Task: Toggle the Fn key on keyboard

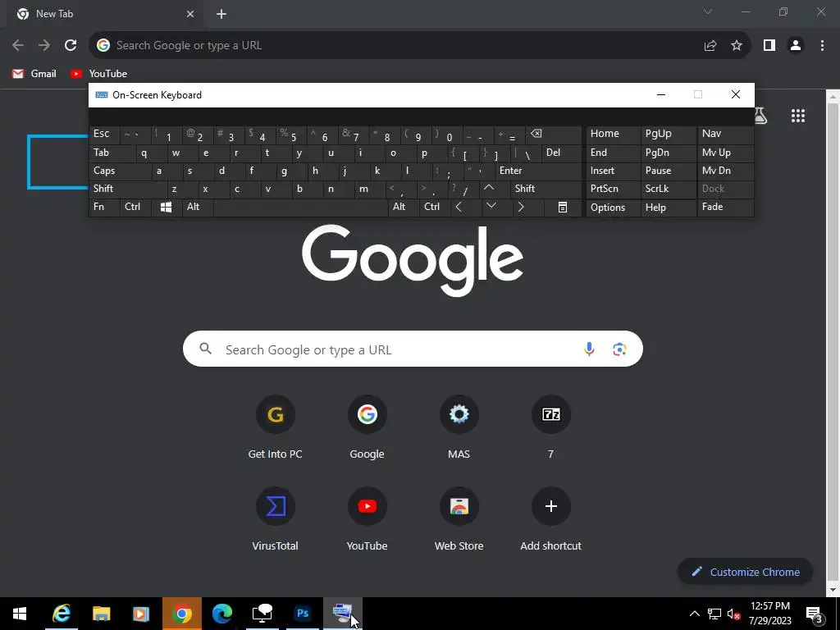Action: (104, 208)
